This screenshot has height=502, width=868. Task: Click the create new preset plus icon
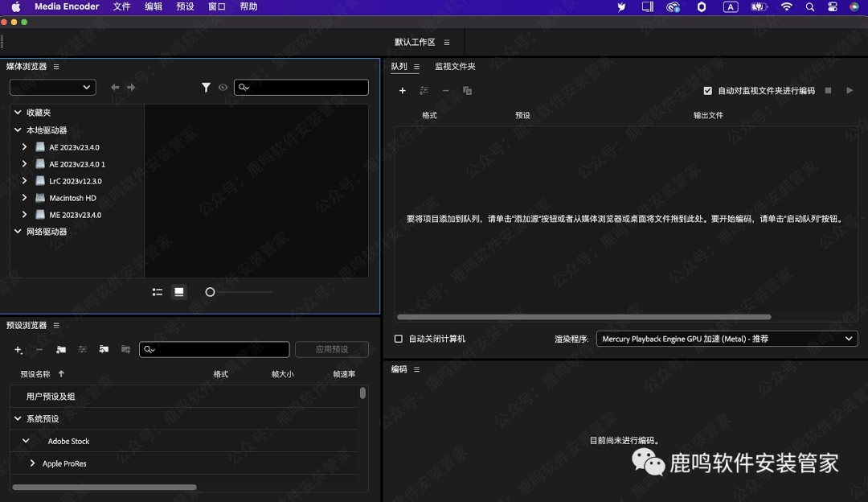coord(17,349)
